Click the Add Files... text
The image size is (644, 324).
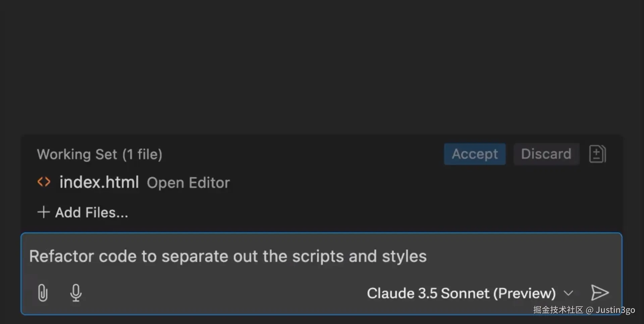click(x=92, y=213)
